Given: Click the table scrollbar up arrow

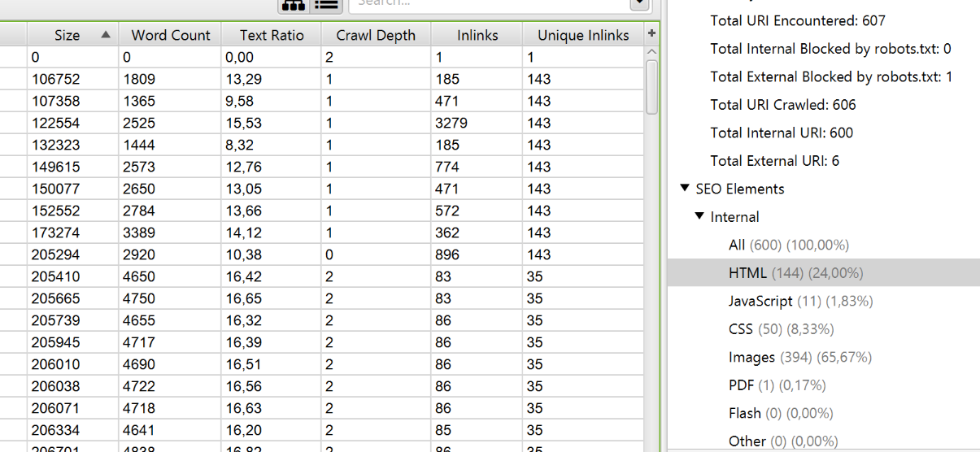Looking at the screenshot, I should pyautogui.click(x=651, y=52).
